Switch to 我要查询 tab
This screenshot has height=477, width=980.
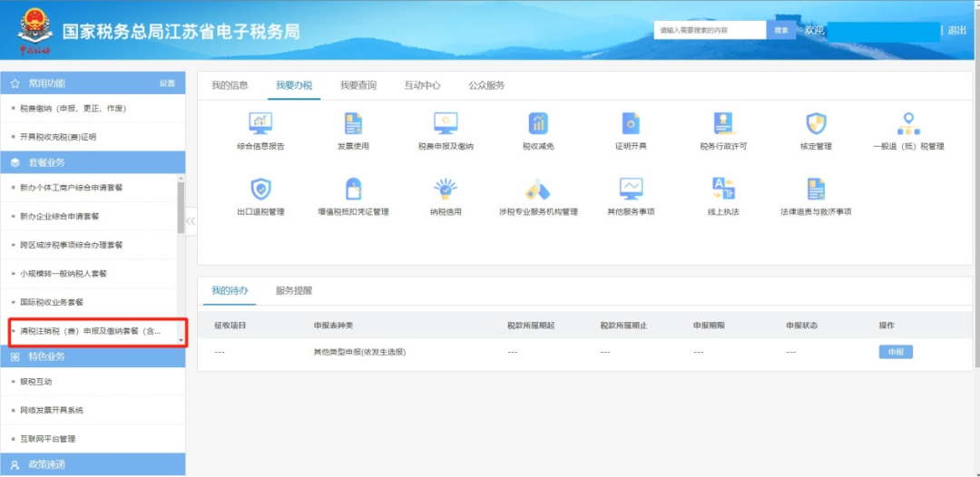click(x=358, y=85)
